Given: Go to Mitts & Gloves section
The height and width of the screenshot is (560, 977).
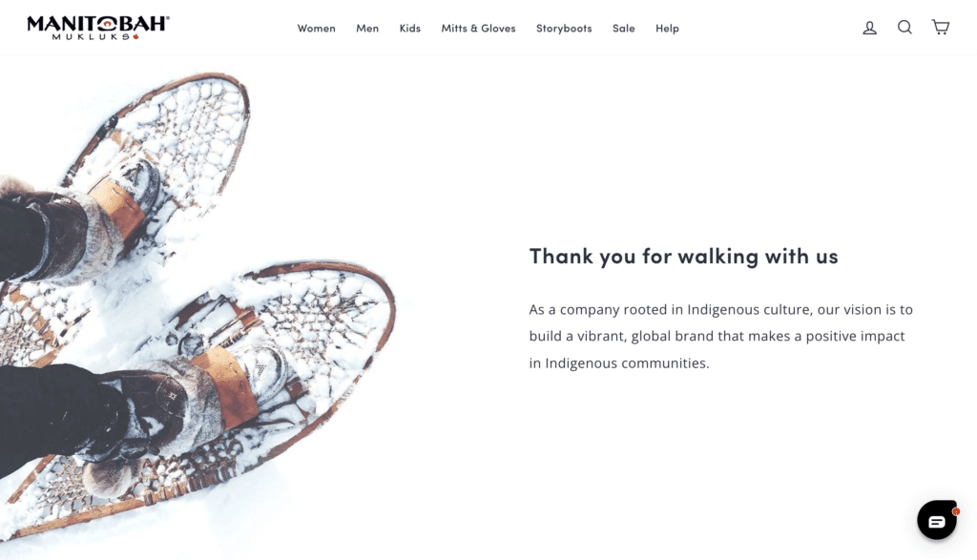Looking at the screenshot, I should pos(479,28).
